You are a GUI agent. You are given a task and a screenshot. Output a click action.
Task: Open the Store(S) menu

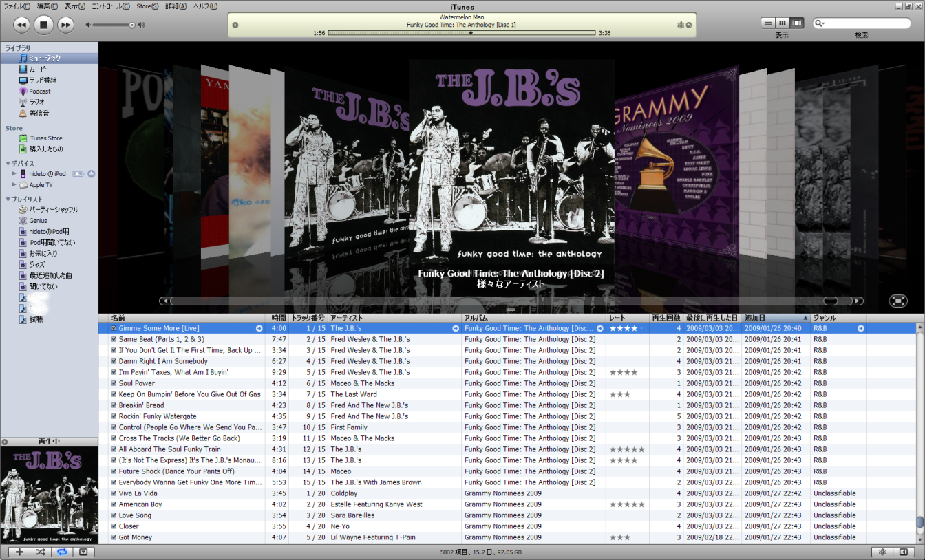click(x=147, y=6)
